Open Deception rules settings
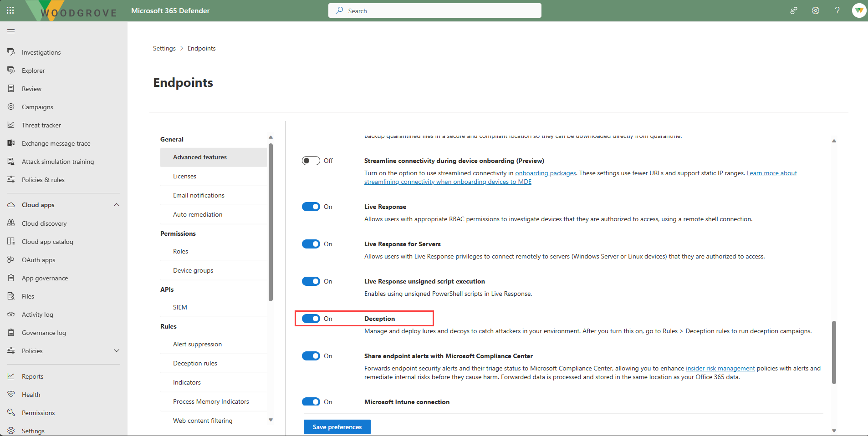 214,363
